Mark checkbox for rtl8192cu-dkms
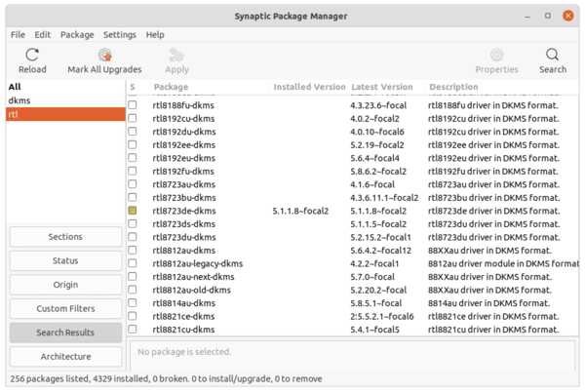Viewport: 585px width, 392px height. click(x=133, y=118)
